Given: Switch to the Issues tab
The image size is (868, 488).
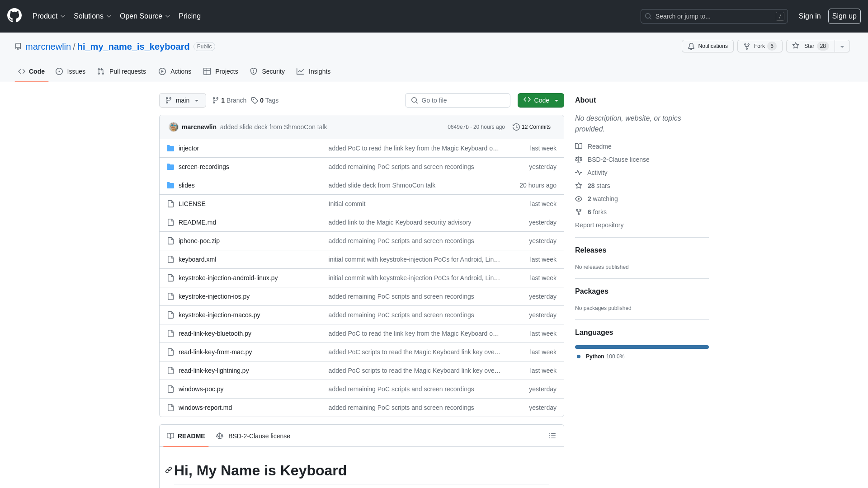Looking at the screenshot, I should coord(71,71).
